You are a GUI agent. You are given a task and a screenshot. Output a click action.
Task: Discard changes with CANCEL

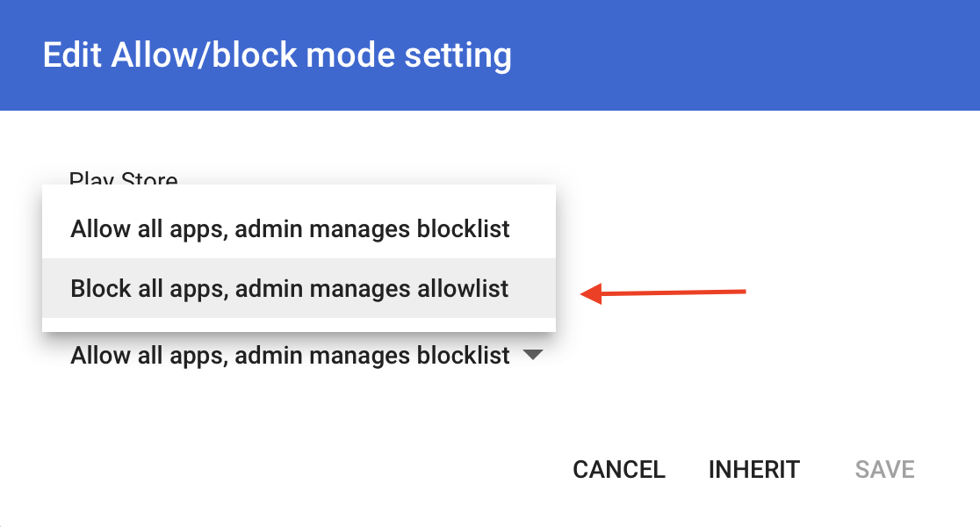[x=618, y=469]
